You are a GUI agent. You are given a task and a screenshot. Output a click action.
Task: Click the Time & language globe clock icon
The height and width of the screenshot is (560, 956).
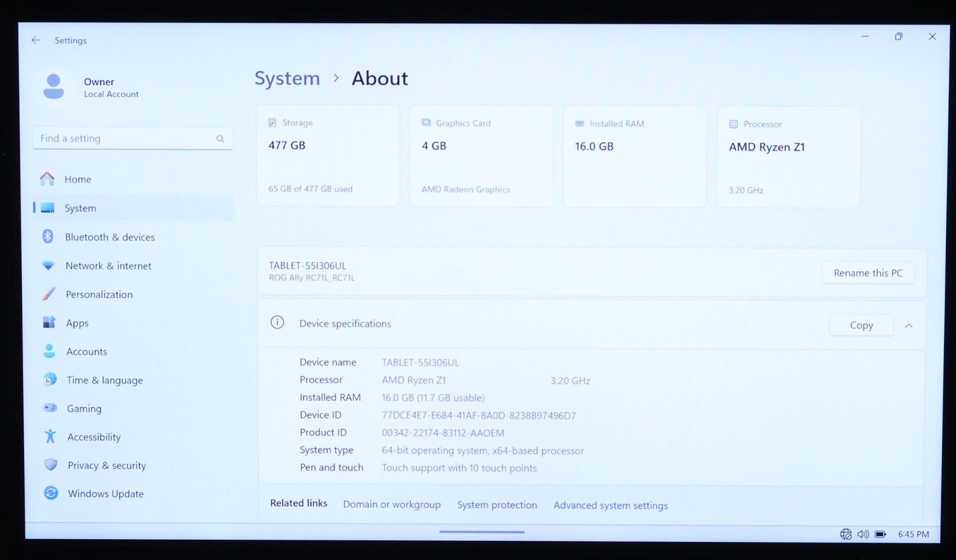(50, 380)
